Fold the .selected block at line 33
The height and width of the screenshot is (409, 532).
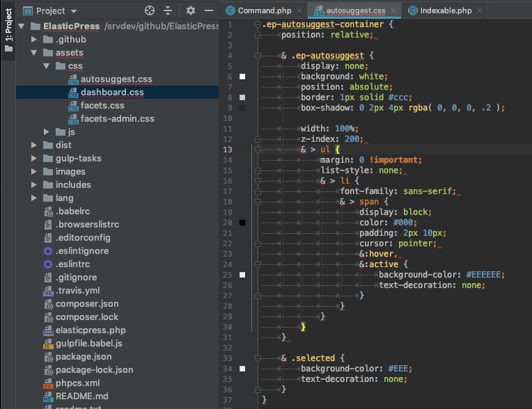258,358
